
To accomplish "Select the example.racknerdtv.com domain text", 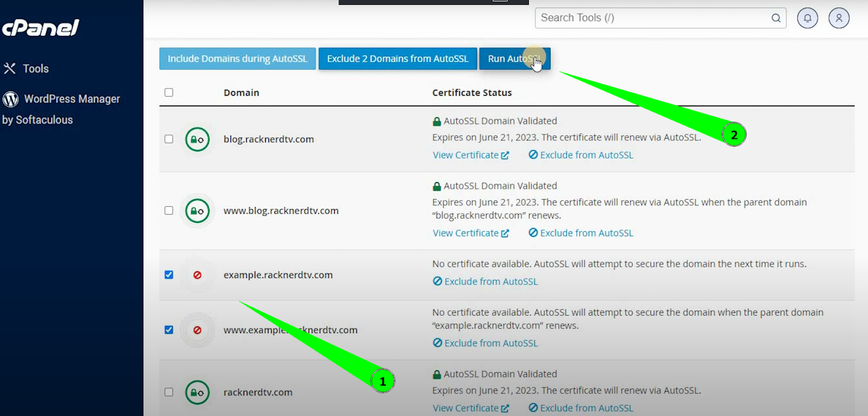I will [x=278, y=275].
